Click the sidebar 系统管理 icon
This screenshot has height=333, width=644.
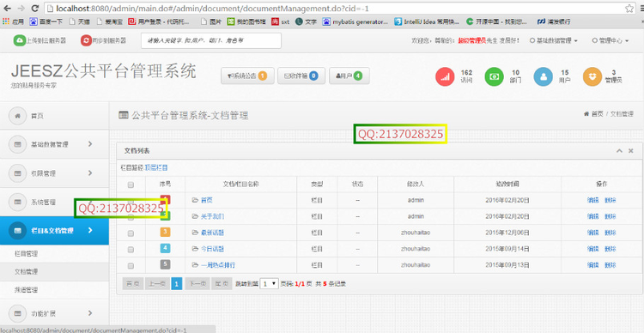point(18,202)
